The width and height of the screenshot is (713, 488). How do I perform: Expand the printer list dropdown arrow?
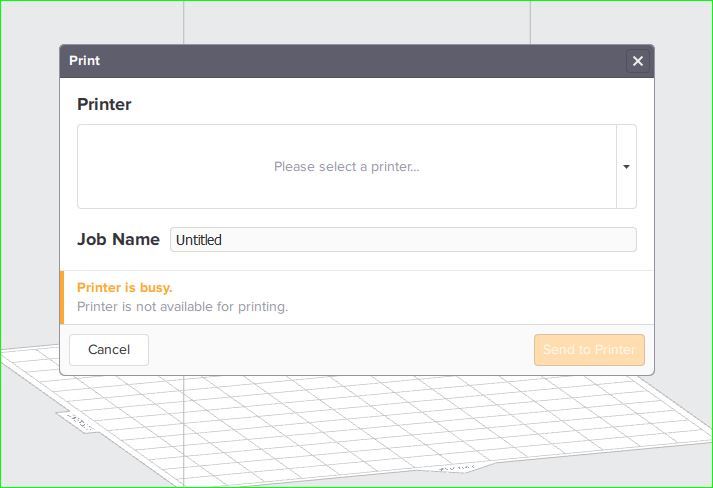(626, 166)
